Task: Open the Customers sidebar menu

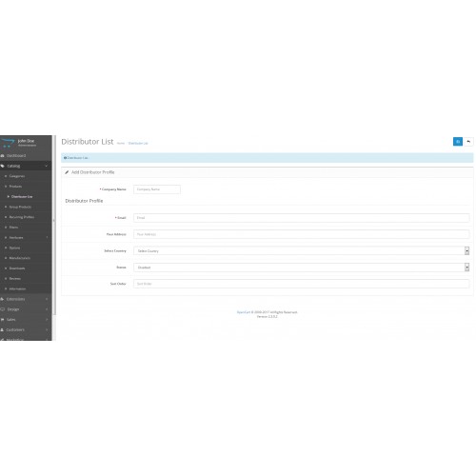Action: pyautogui.click(x=26, y=329)
